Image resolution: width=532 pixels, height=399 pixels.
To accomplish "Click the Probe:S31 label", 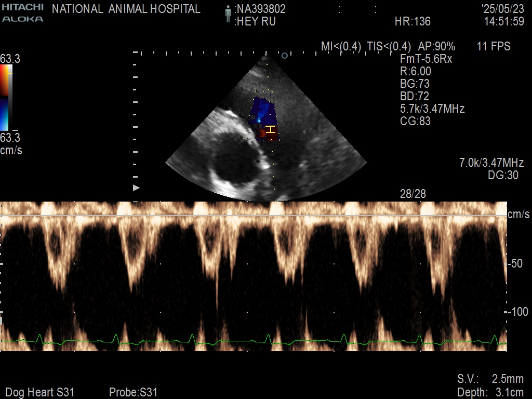I will (x=133, y=392).
